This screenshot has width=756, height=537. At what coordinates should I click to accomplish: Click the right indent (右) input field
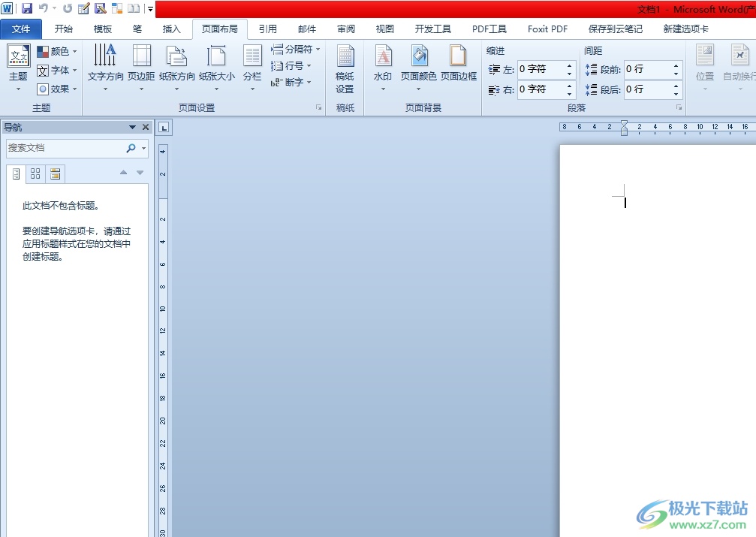pos(541,89)
